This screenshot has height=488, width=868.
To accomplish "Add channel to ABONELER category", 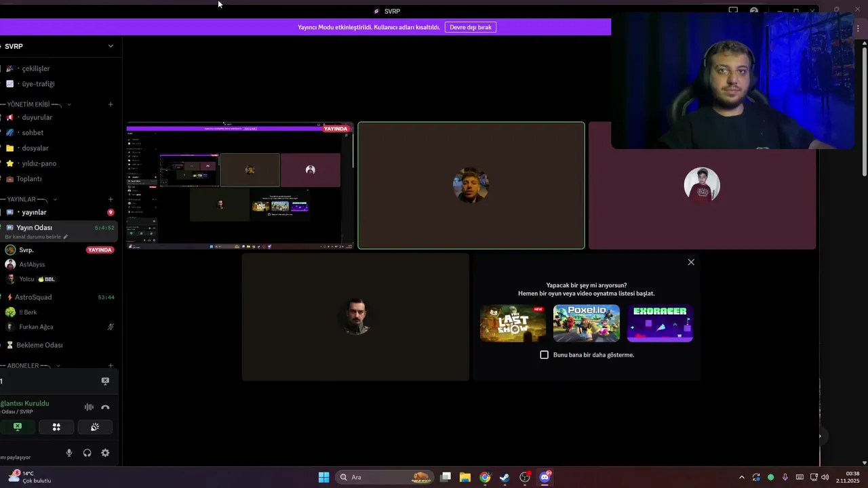I will (111, 365).
